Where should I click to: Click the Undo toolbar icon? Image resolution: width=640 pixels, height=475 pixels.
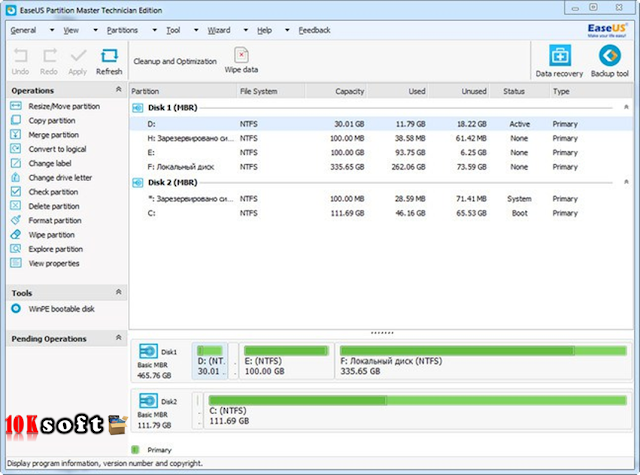click(20, 55)
